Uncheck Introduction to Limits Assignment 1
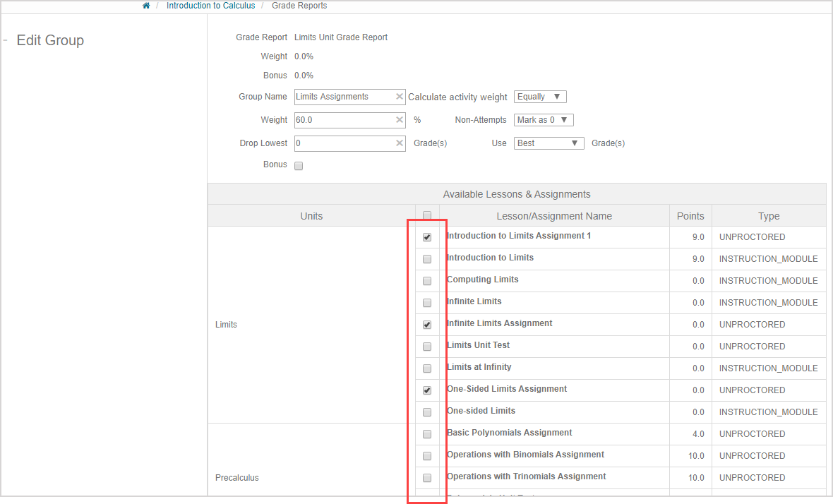The image size is (833, 504). [x=427, y=238]
